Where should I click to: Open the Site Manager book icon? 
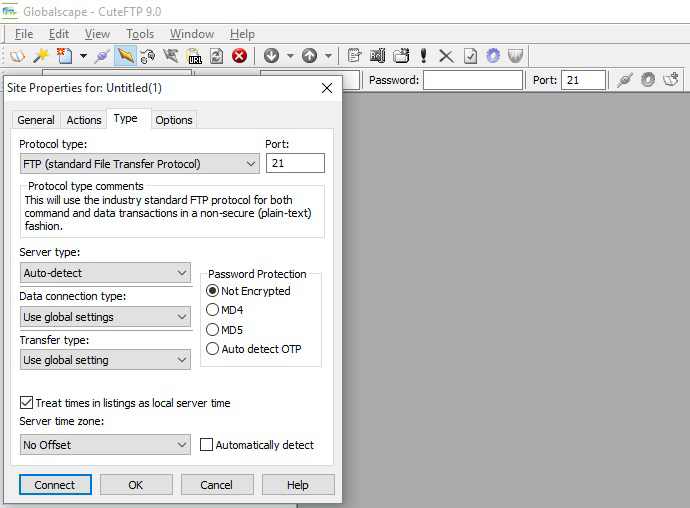[x=17, y=56]
